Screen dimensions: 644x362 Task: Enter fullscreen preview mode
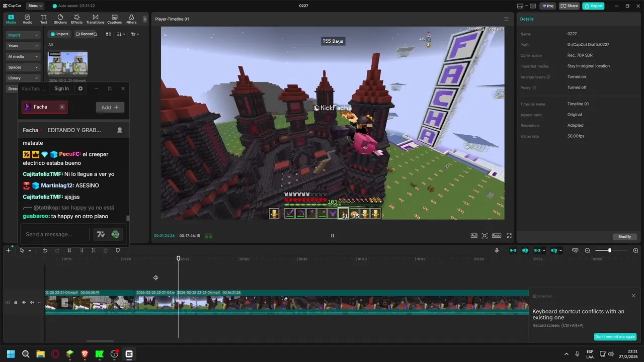(509, 235)
